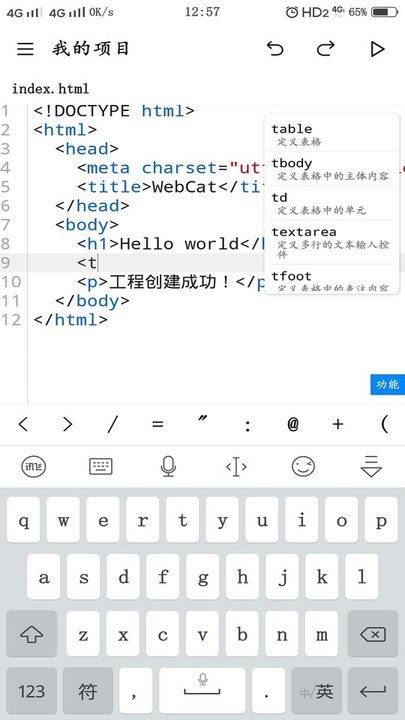Tap the 'p' key on keyboard
The width and height of the screenshot is (405, 720).
point(381,520)
